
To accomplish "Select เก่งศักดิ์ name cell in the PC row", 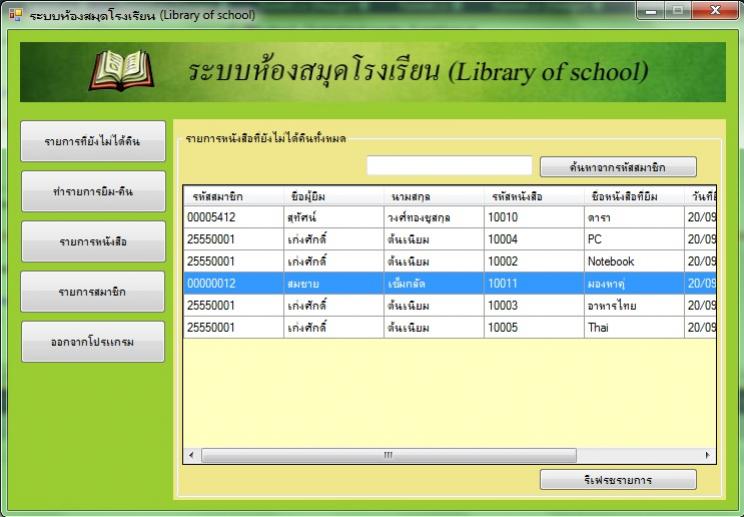I will click(334, 239).
